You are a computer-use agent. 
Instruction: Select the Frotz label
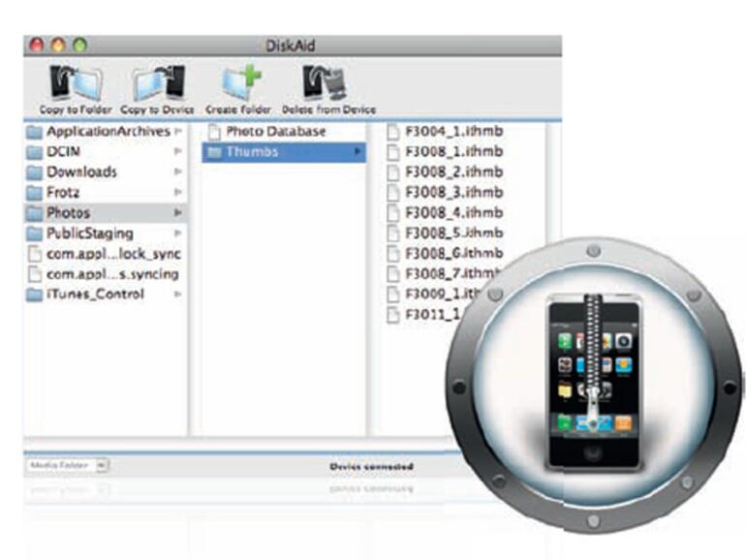[63, 193]
